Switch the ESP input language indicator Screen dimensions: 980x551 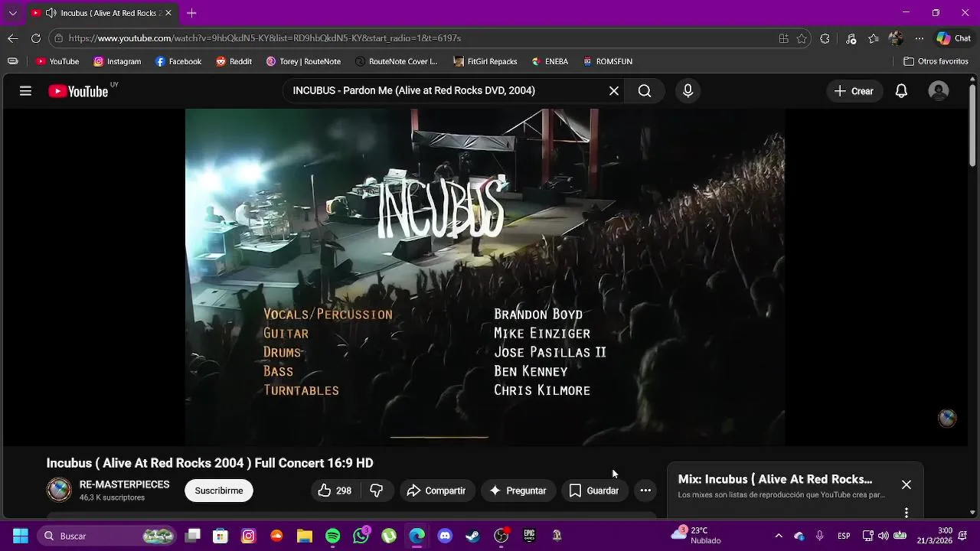(844, 536)
